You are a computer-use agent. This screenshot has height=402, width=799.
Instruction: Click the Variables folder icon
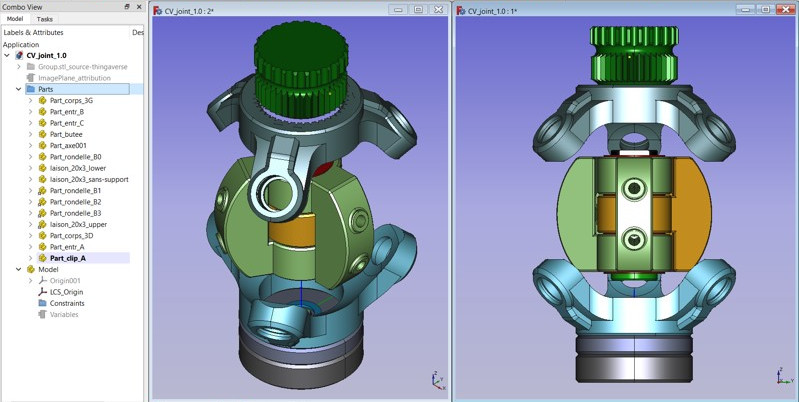point(42,314)
